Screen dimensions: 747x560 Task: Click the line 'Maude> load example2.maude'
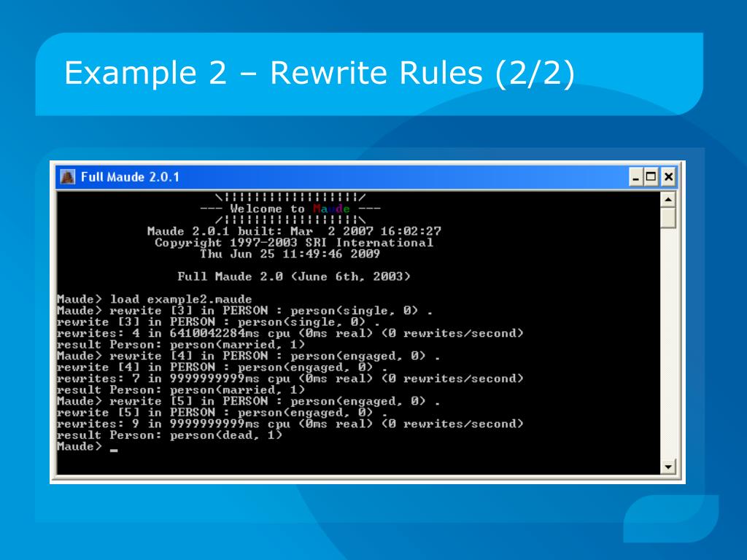point(155,299)
